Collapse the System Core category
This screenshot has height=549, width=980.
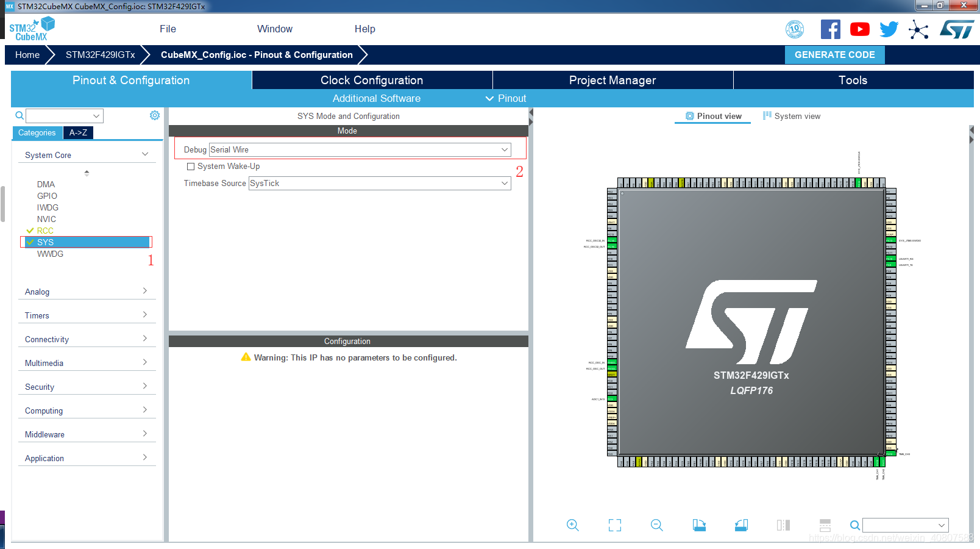pos(87,155)
